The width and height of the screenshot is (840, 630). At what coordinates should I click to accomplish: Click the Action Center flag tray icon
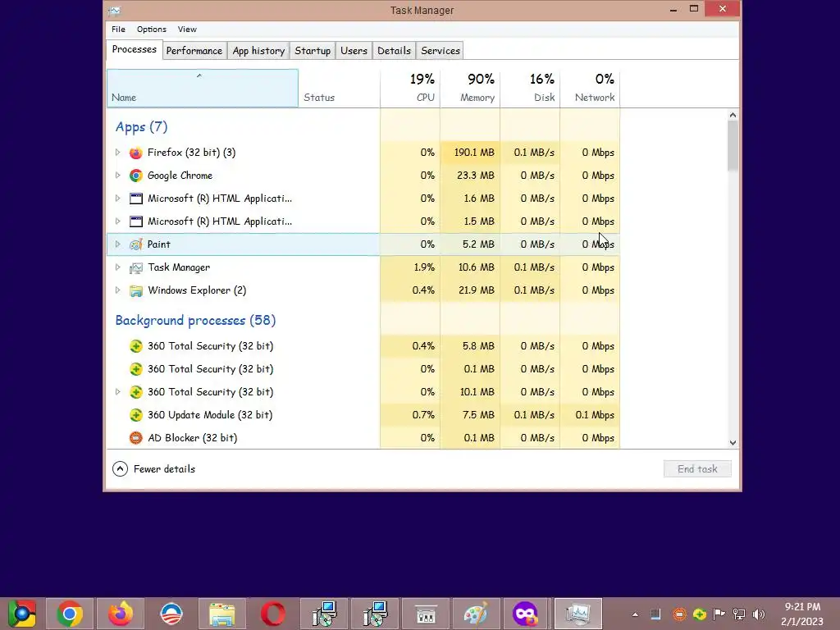pos(719,614)
